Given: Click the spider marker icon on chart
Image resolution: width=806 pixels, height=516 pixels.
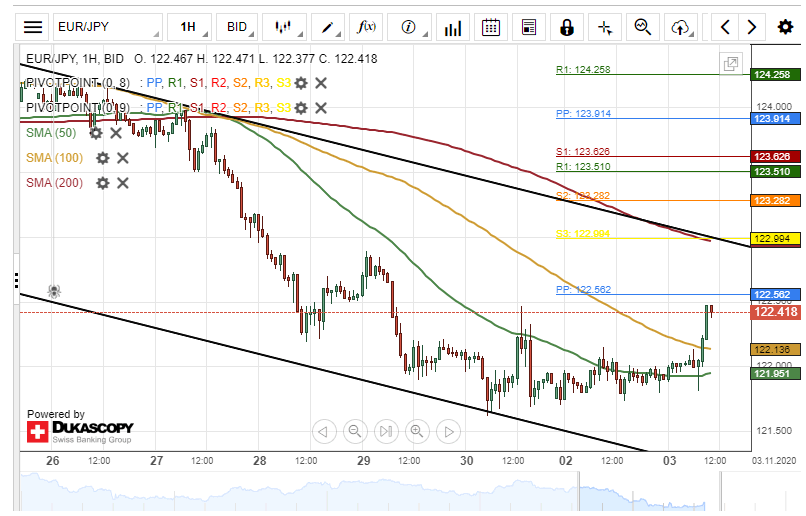Looking at the screenshot, I should (x=54, y=291).
